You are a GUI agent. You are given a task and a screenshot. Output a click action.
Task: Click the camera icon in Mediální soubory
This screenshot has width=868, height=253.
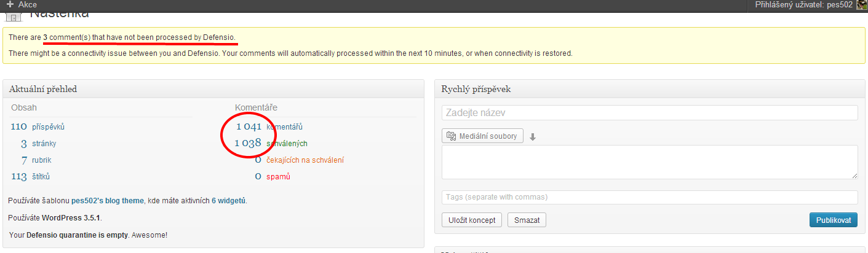tap(451, 136)
